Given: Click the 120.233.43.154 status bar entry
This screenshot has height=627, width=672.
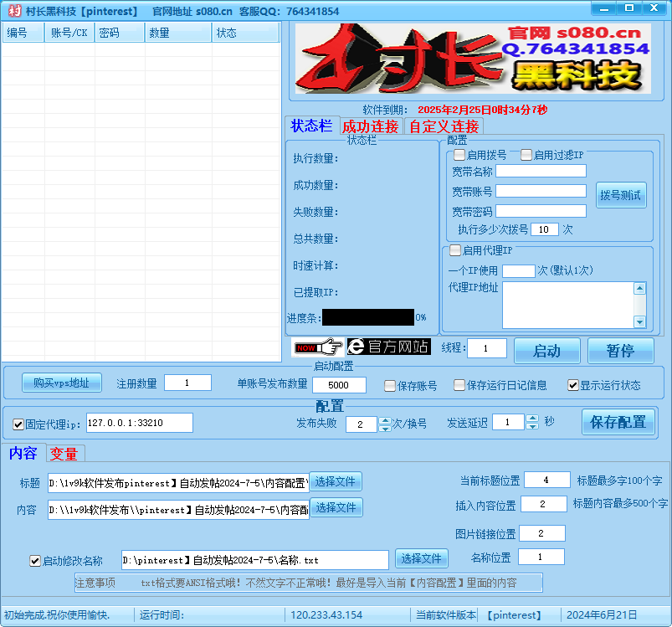Looking at the screenshot, I should (x=326, y=615).
